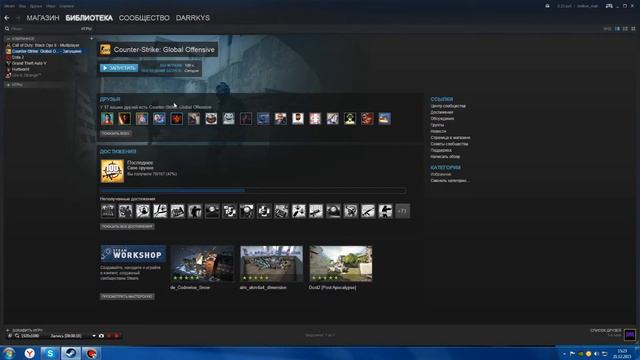Open the recorder dropdown arrow
The width and height of the screenshot is (640, 360).
tap(94, 336)
